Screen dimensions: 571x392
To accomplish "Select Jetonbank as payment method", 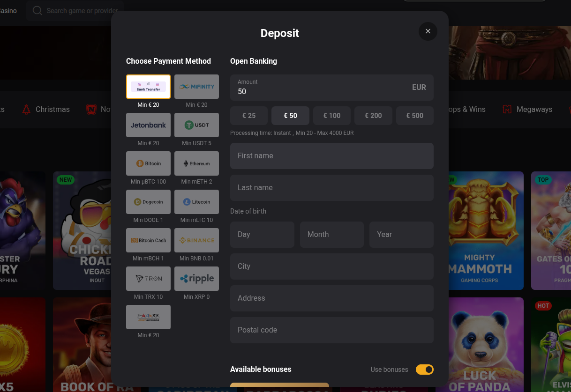I will tap(148, 125).
